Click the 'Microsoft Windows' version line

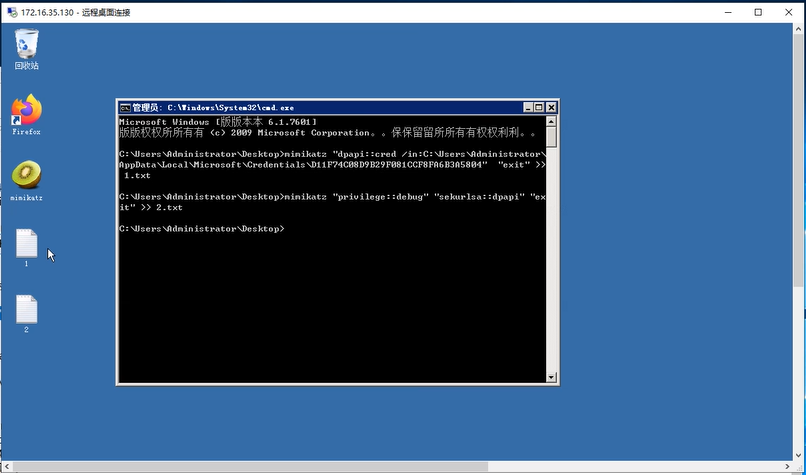pos(218,122)
